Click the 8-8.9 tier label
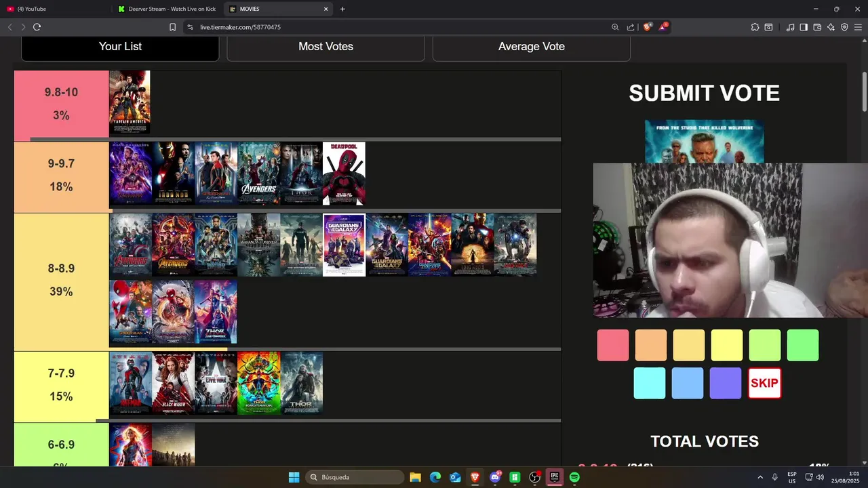Image resolution: width=868 pixels, height=488 pixels. point(61,281)
